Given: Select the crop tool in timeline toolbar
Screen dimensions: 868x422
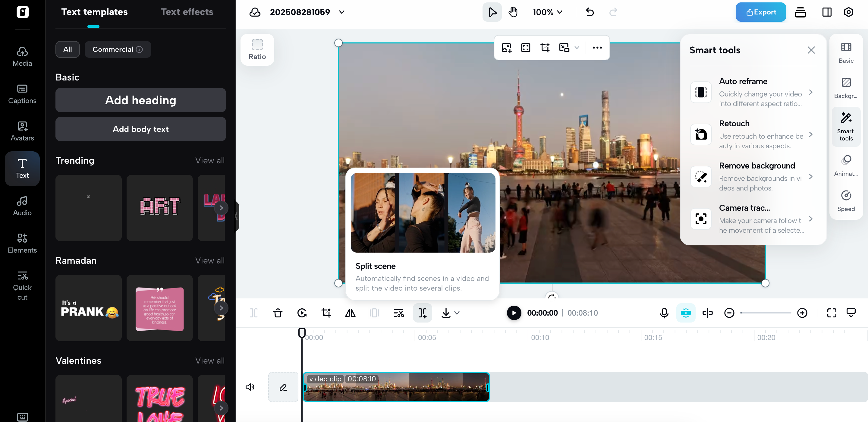Looking at the screenshot, I should coord(326,313).
